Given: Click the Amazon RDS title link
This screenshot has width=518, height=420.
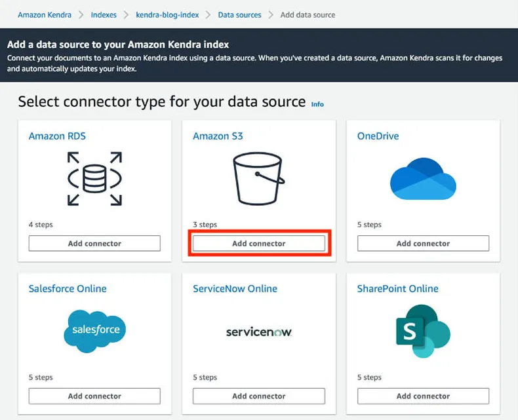Looking at the screenshot, I should 57,136.
